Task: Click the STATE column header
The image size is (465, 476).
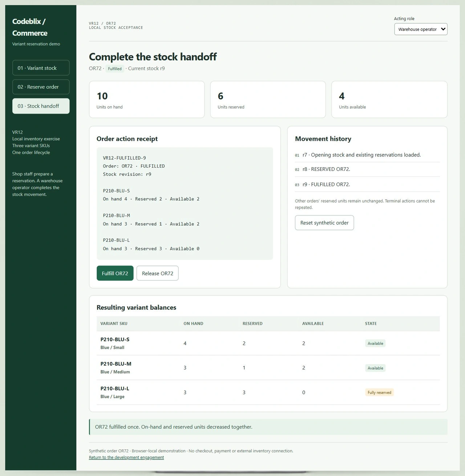Action: [x=371, y=324]
